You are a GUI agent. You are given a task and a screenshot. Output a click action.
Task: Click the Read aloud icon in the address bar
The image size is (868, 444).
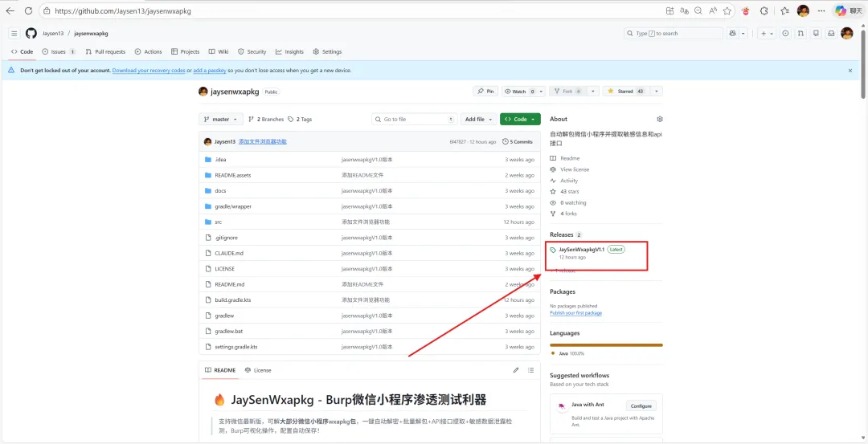[x=713, y=10]
